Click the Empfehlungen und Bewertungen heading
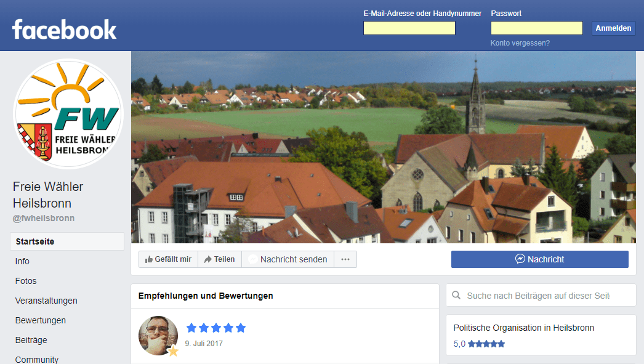Screen dimensions: 644x364 click(206, 296)
